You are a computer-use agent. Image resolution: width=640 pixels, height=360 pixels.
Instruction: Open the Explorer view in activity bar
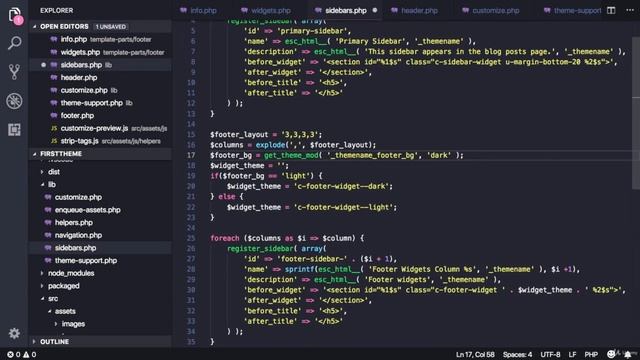[15, 16]
